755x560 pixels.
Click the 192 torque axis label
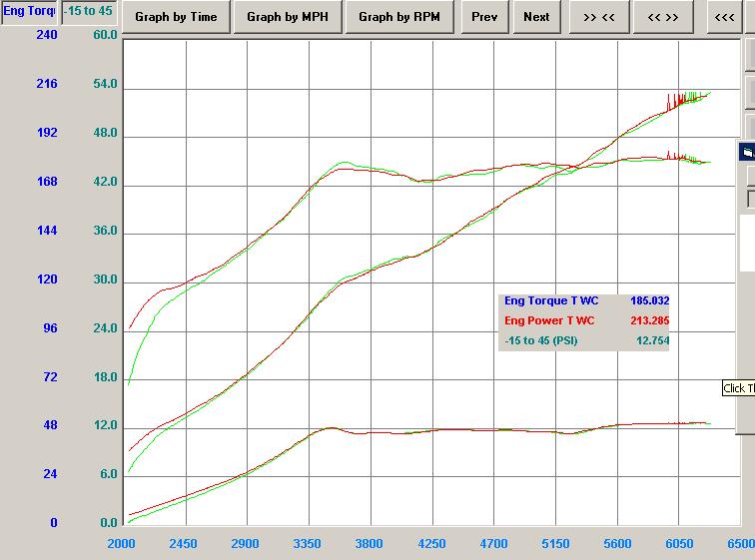[x=47, y=133]
